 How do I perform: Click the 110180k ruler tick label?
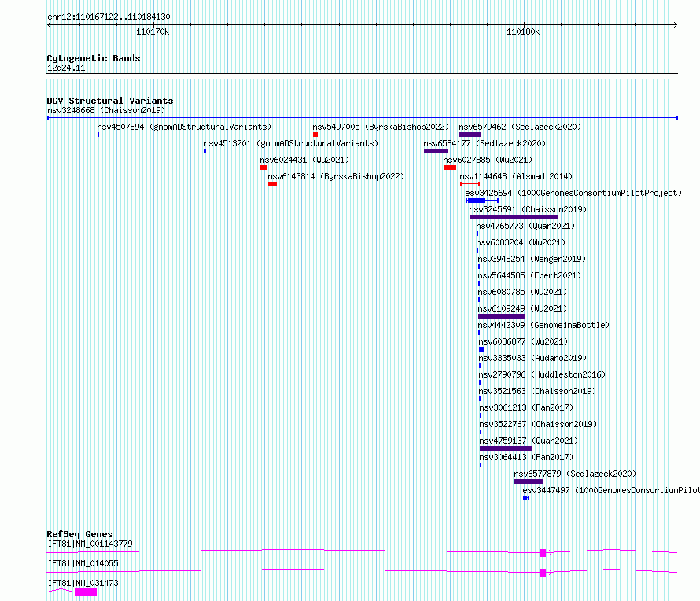[x=523, y=31]
